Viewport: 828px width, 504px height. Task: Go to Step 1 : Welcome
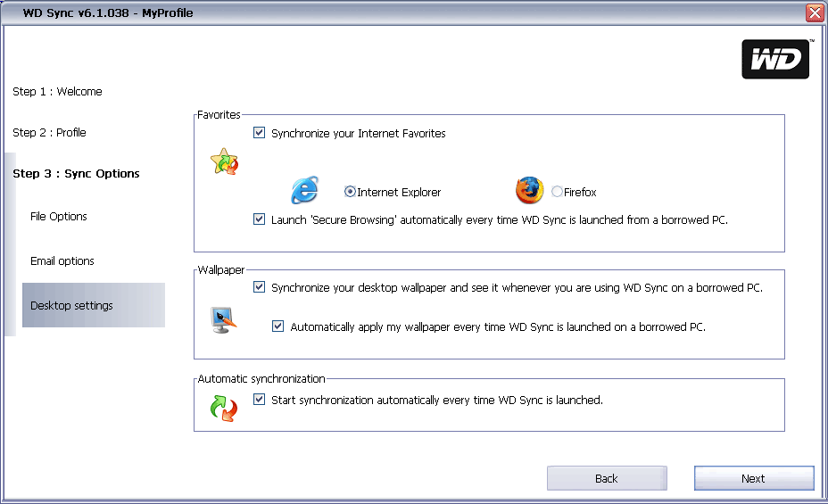(x=57, y=92)
